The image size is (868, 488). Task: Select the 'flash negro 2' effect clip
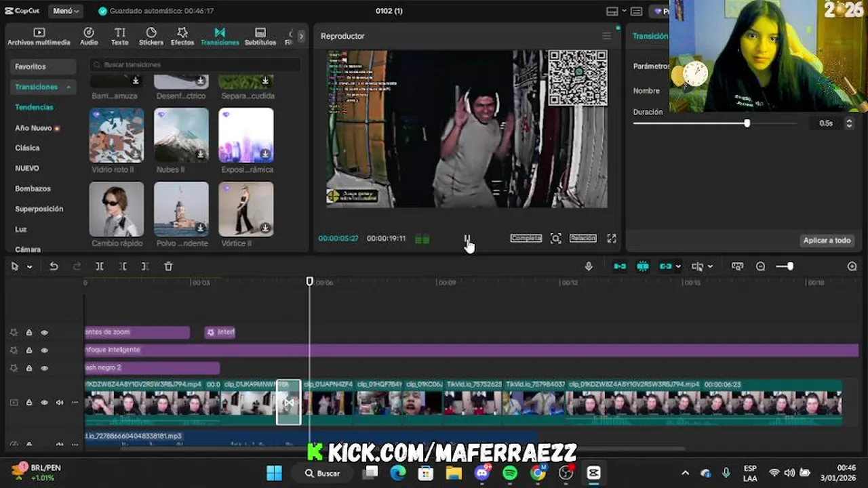tap(152, 367)
